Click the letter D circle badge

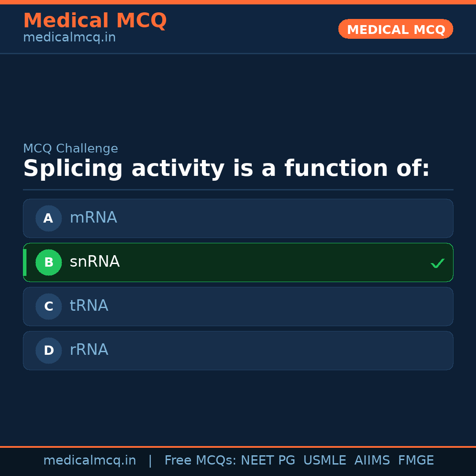[x=48, y=350]
